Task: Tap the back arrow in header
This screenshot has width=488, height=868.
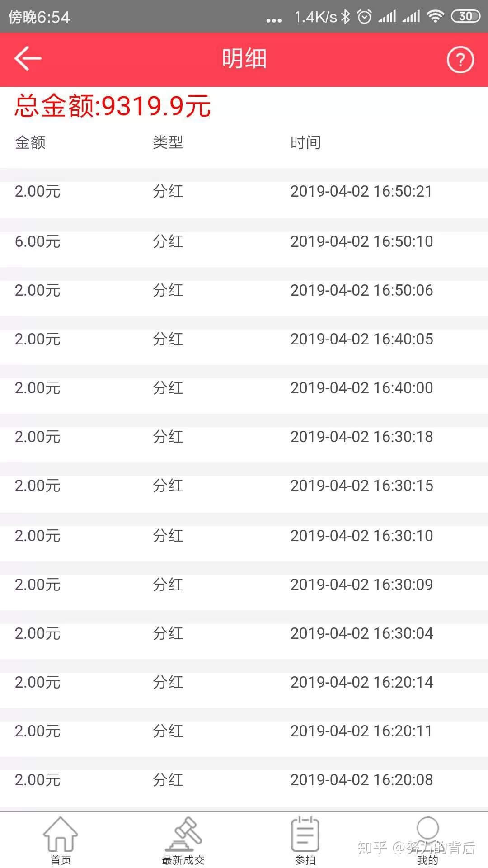Action: click(x=28, y=58)
